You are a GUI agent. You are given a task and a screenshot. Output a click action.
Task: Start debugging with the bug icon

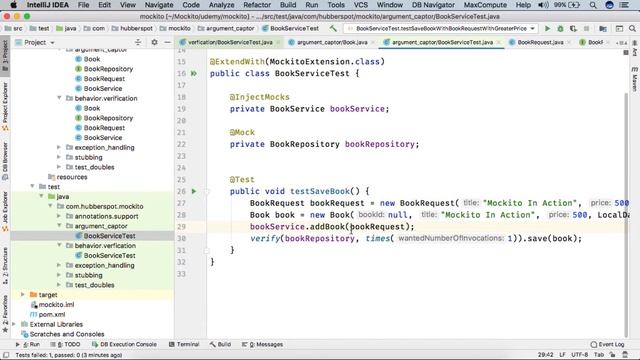coord(560,28)
